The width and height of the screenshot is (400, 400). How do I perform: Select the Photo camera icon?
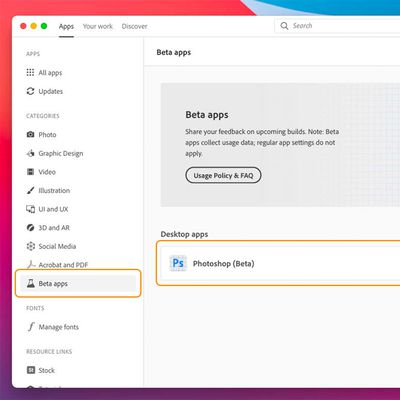tap(30, 134)
